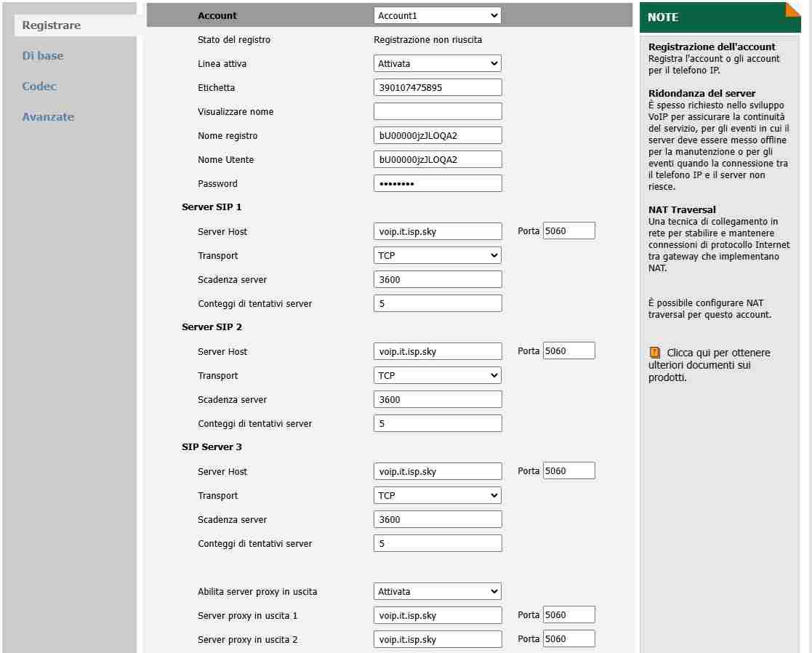Switch to the Di base tab
Screen dimensions: 812x653
[43, 56]
